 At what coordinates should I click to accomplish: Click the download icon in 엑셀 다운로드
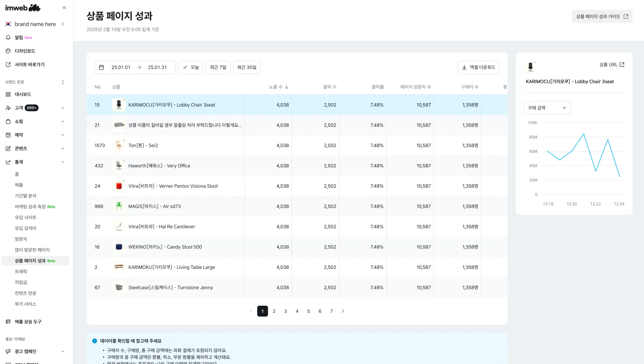coord(464,67)
